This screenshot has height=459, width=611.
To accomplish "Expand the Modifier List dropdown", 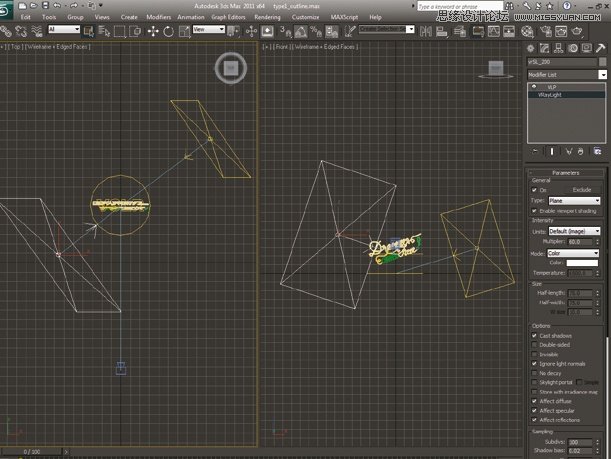I will (x=603, y=74).
